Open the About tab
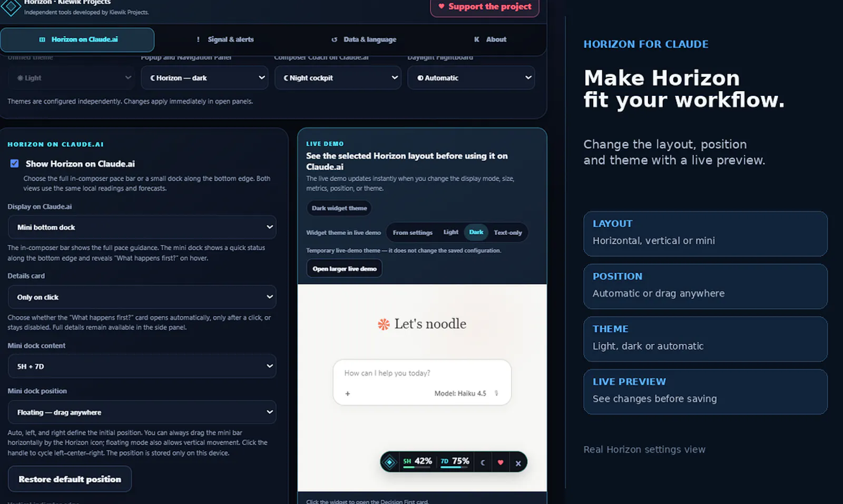The image size is (843, 504). point(490,39)
